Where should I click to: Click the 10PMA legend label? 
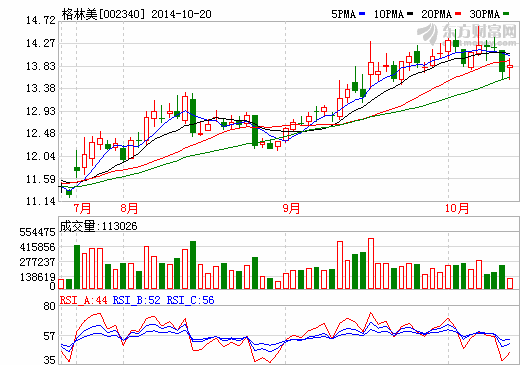(x=389, y=14)
